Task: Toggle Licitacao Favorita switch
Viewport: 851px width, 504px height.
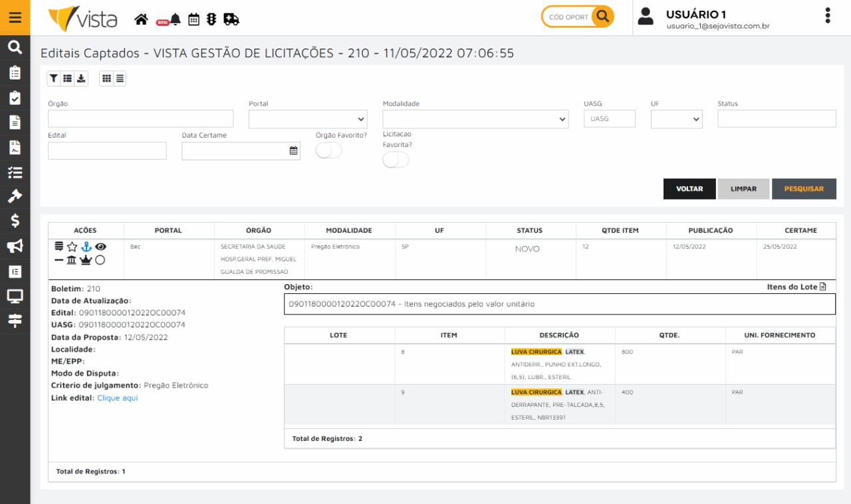Action: [x=396, y=160]
